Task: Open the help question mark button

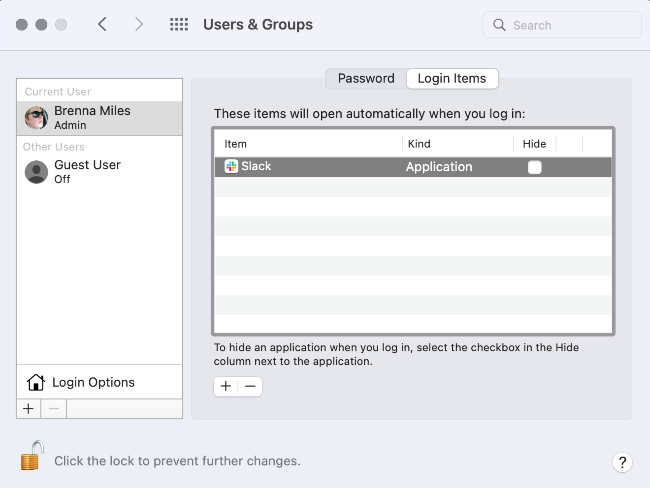Action: 621,462
